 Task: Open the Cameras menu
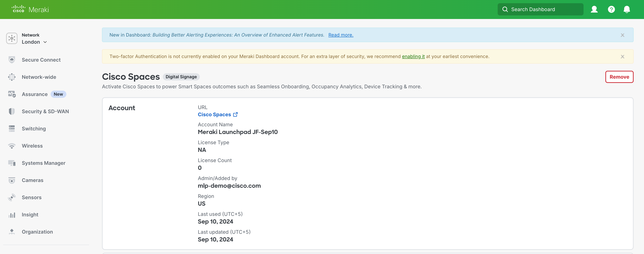click(x=33, y=180)
